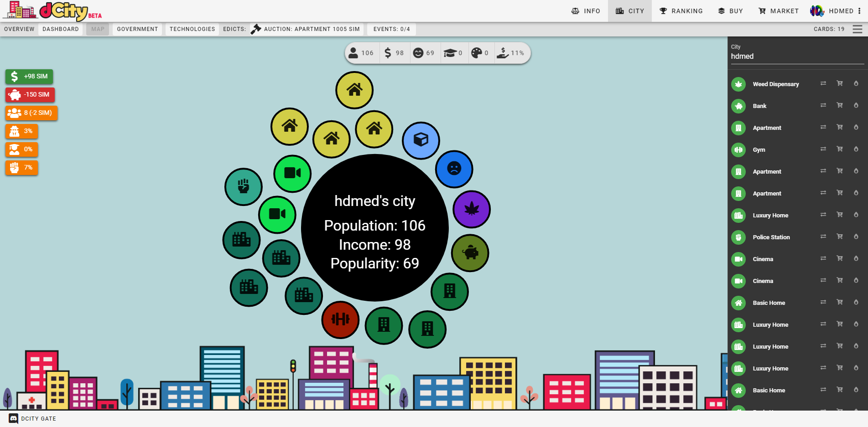The width and height of the screenshot is (868, 427).
Task: Switch to DASHBOARD tab
Action: click(x=61, y=29)
